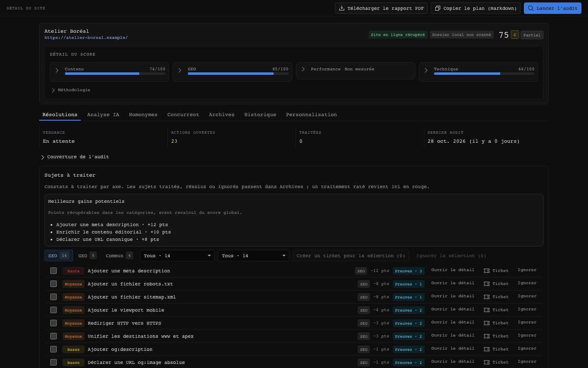Expand the Contenu score detail
The height and width of the screenshot is (368, 588).
click(x=57, y=70)
